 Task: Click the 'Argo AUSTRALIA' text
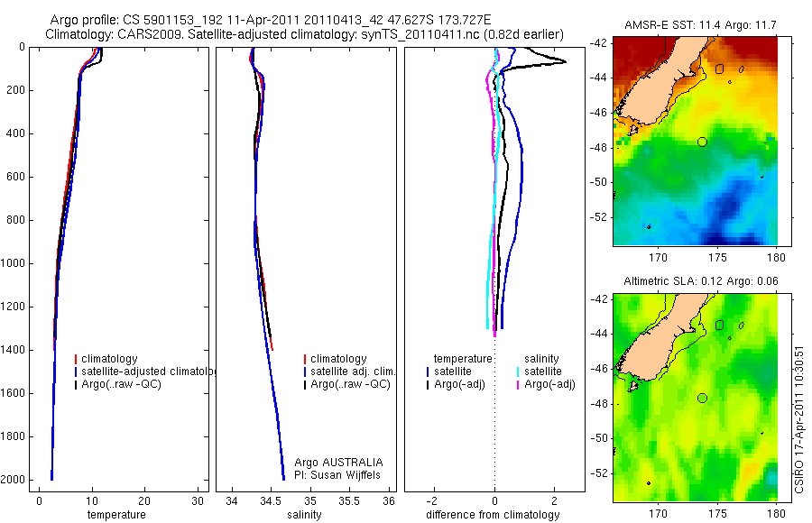tap(338, 463)
